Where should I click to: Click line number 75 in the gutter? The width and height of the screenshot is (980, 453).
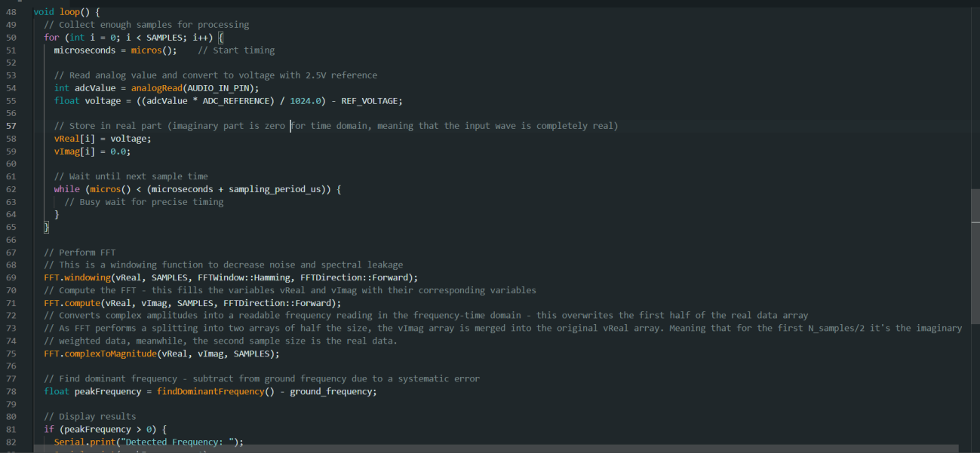point(11,354)
